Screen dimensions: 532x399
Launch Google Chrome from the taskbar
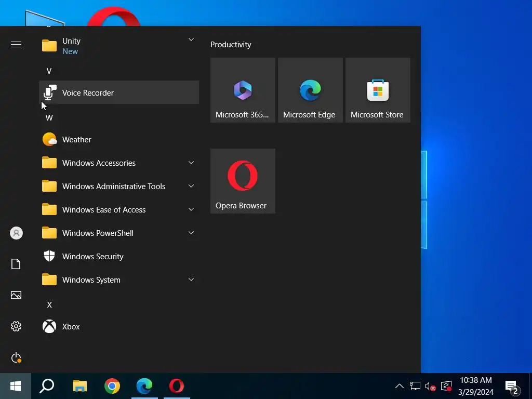[x=112, y=386]
